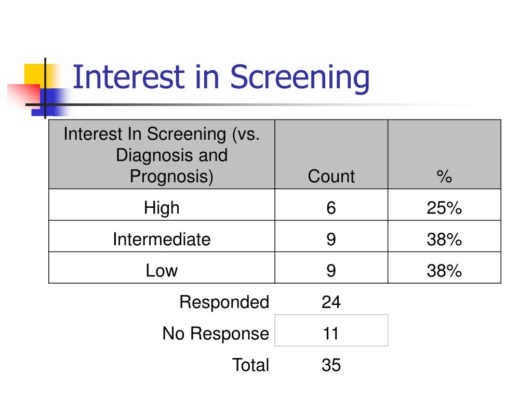Viewport: 532px width, 399px height.
Task: Select the High count cell showing 6
Action: click(x=331, y=205)
